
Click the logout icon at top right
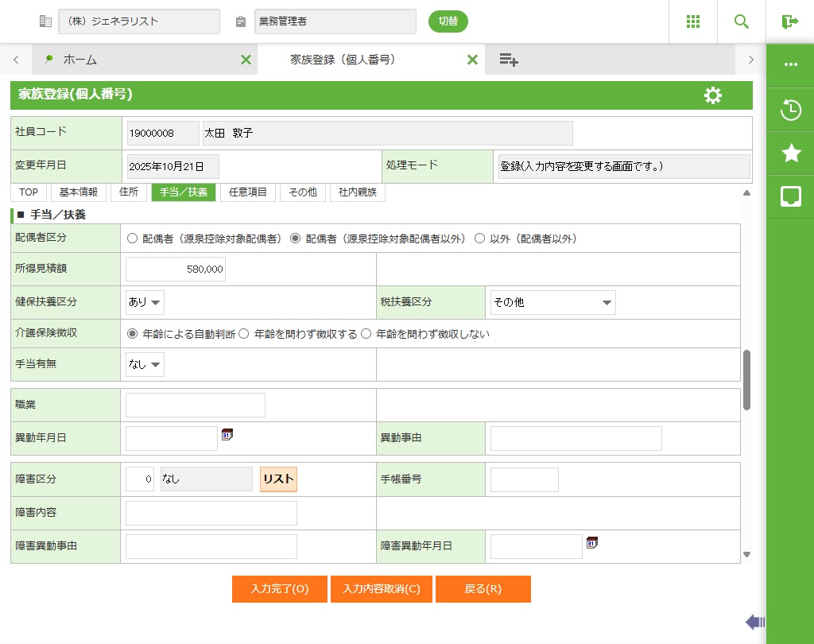click(x=789, y=21)
